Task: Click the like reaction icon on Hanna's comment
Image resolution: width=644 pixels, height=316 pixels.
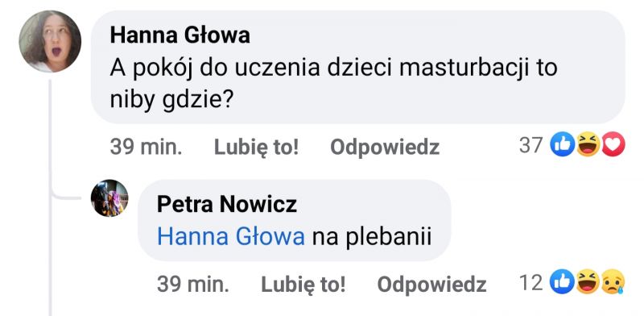Action: 562,144
